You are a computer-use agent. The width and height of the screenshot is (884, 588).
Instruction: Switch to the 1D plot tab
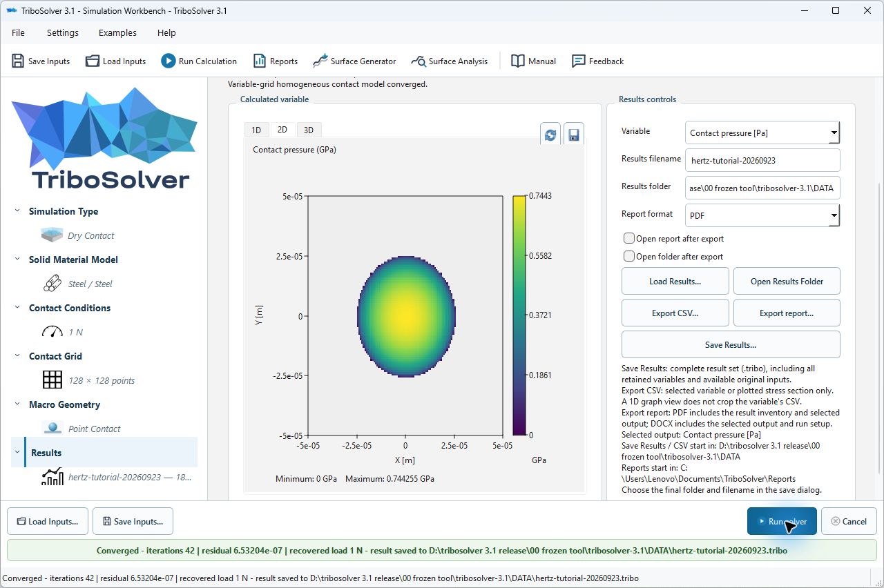[x=256, y=130]
